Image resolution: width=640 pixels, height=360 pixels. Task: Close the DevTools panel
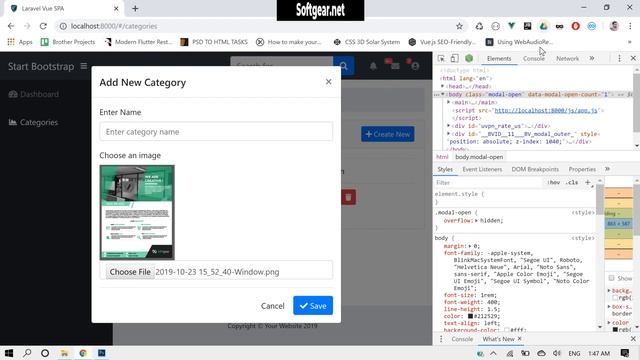point(633,58)
